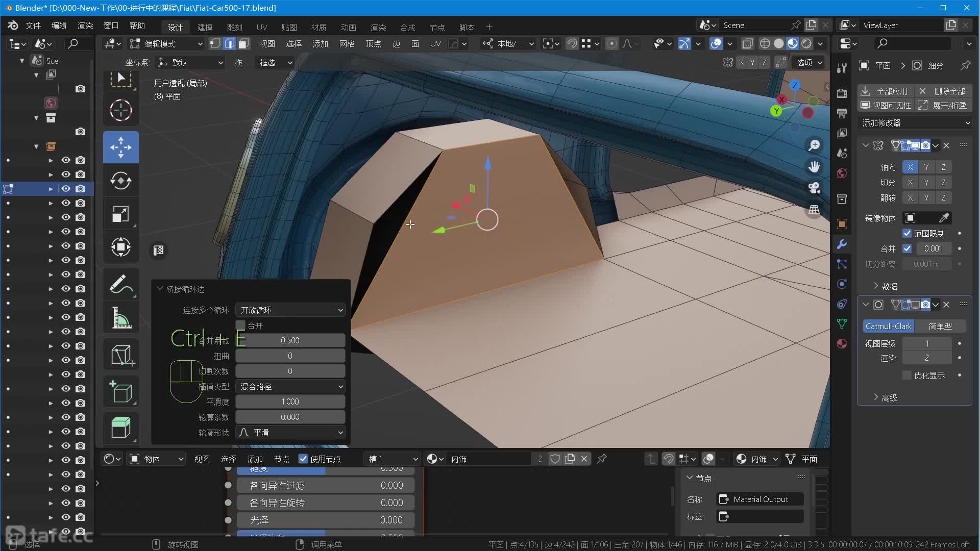
Task: Select the Scale tool
Action: point(120,214)
